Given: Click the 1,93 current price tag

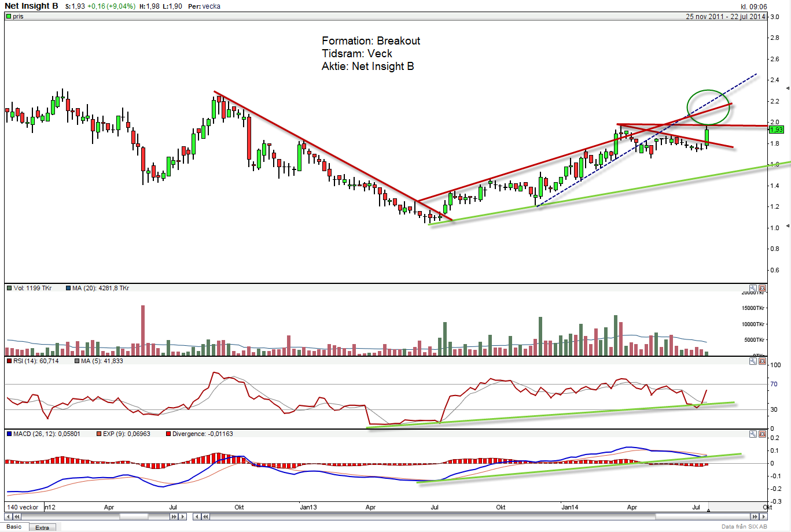Looking at the screenshot, I should coord(776,130).
